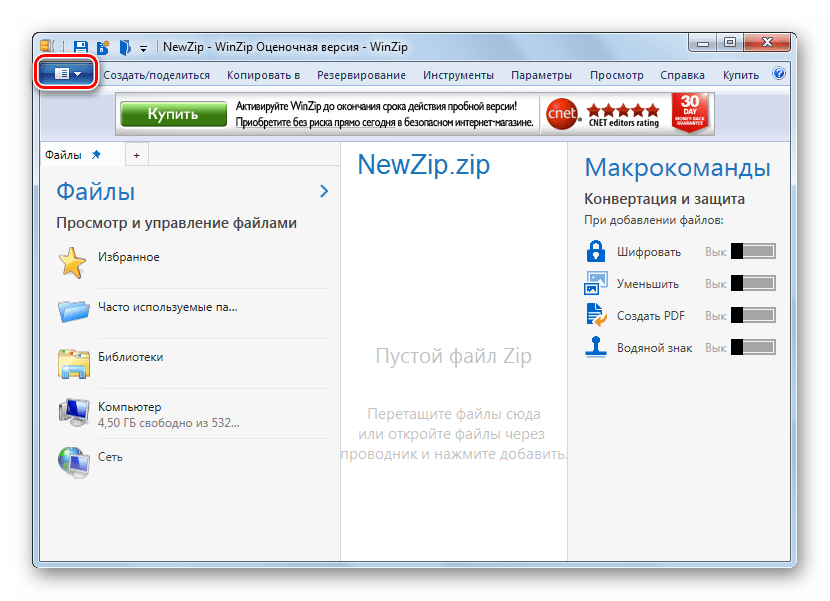Click the Сеть globe icon
830x601 pixels.
[74, 463]
